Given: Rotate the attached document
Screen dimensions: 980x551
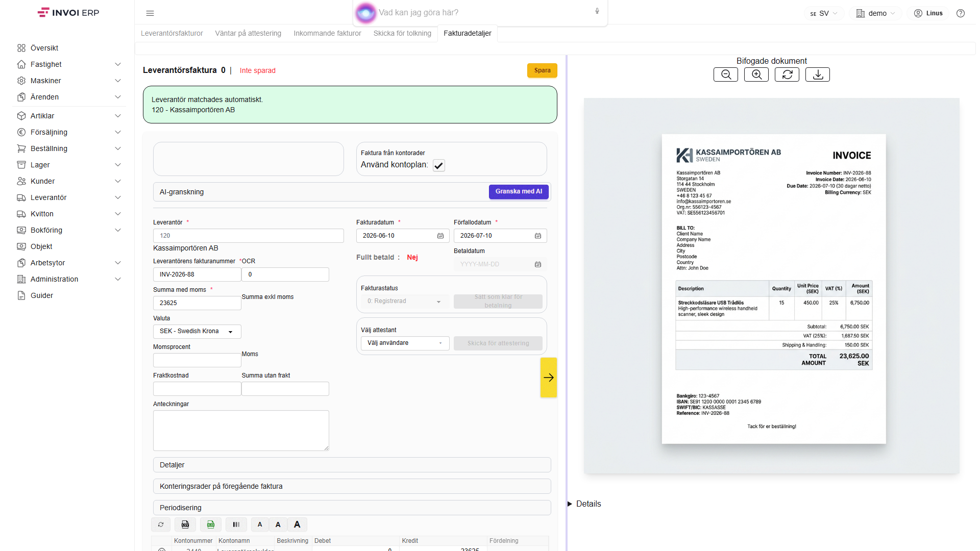Looking at the screenshot, I should 787,74.
